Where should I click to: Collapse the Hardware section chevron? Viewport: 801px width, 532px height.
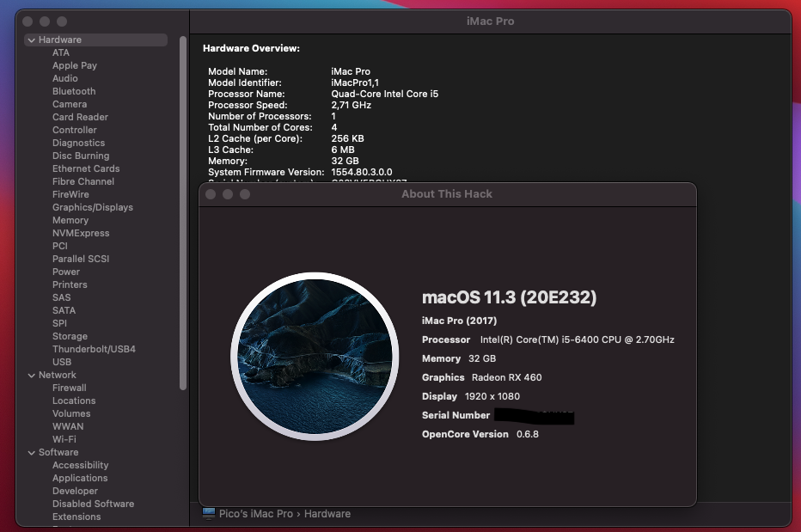pyautogui.click(x=32, y=40)
